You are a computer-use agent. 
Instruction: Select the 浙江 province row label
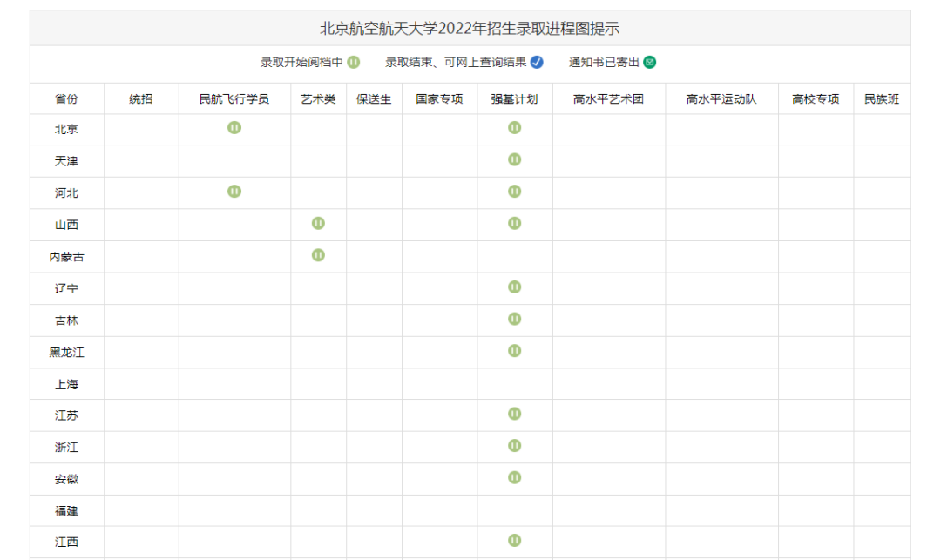click(66, 447)
